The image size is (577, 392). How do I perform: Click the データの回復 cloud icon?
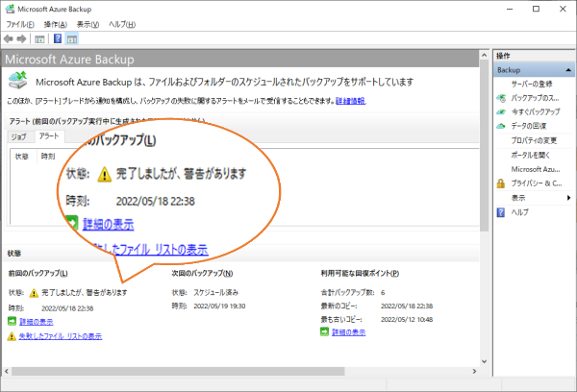(501, 126)
